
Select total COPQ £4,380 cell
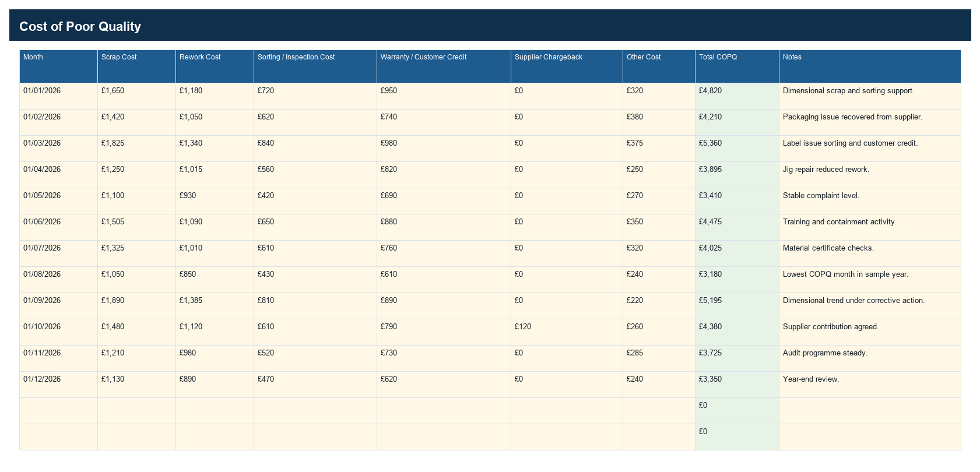pyautogui.click(x=737, y=332)
